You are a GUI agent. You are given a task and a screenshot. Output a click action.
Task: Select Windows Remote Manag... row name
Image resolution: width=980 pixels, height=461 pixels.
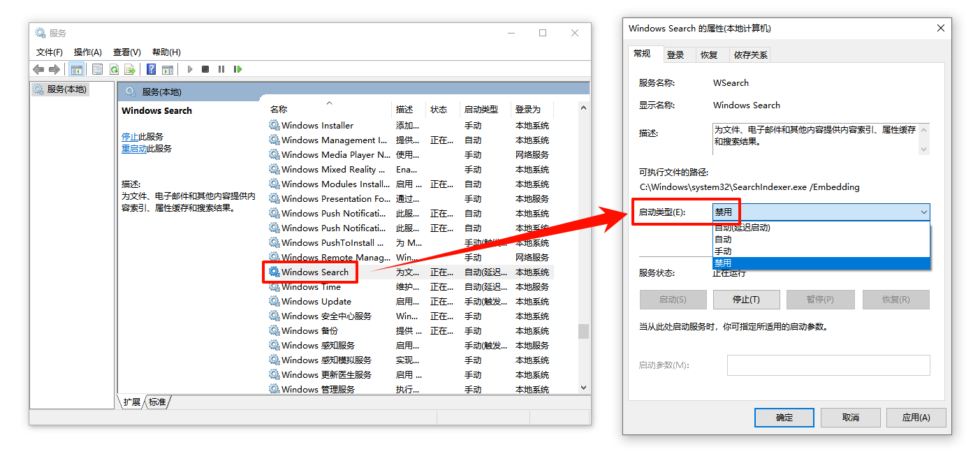tap(336, 258)
